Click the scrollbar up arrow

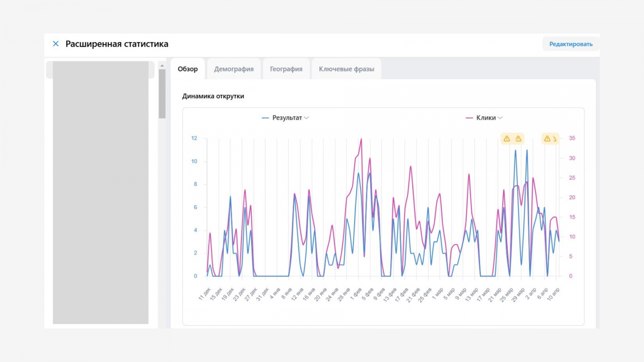(x=162, y=66)
